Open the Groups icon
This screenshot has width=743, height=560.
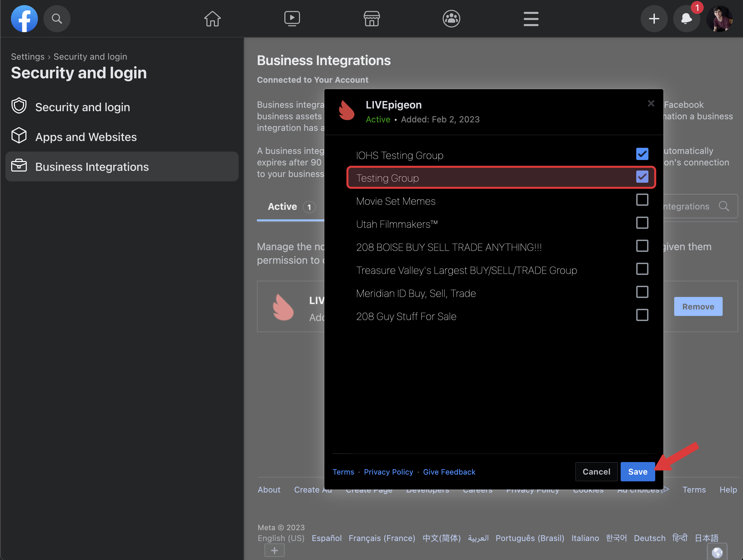coord(451,19)
